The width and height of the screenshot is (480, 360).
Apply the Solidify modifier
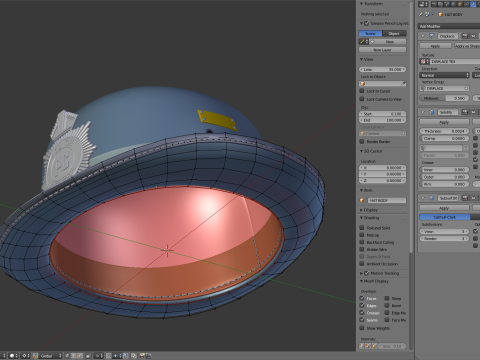(444, 122)
